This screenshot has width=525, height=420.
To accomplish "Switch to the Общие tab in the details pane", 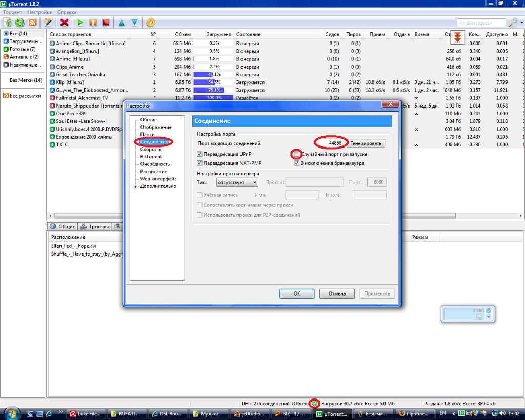I will [63, 227].
